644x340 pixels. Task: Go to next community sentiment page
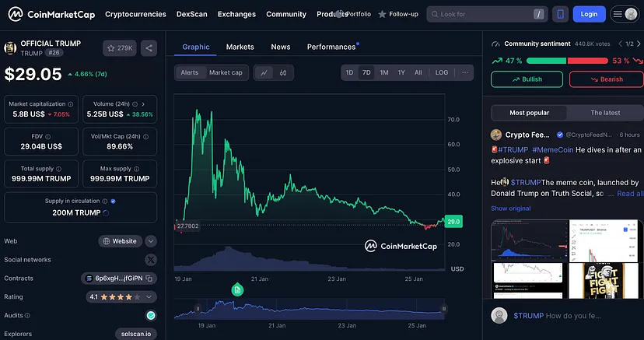[639, 44]
